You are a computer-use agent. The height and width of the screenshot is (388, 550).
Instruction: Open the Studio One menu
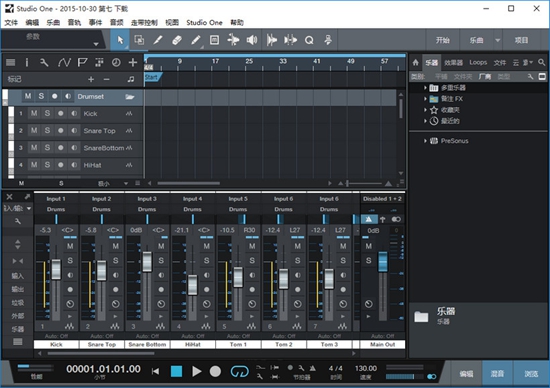pyautogui.click(x=204, y=22)
